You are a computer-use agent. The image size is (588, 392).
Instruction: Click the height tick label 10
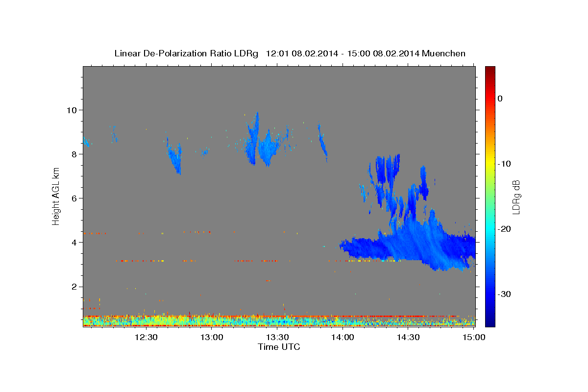[73, 110]
